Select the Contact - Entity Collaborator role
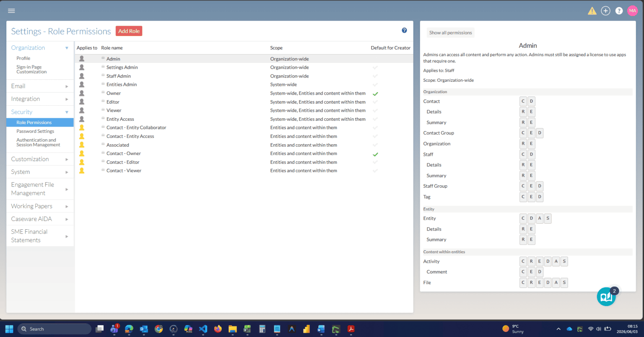The height and width of the screenshot is (337, 644). [244, 128]
